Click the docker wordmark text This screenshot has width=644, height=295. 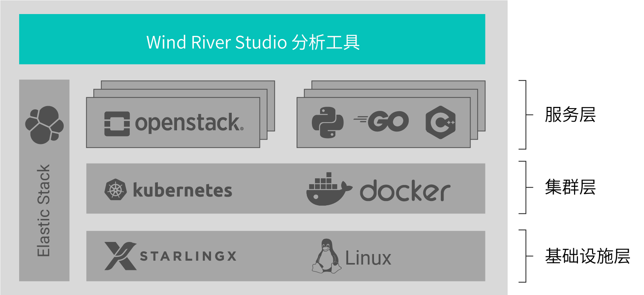pos(405,190)
